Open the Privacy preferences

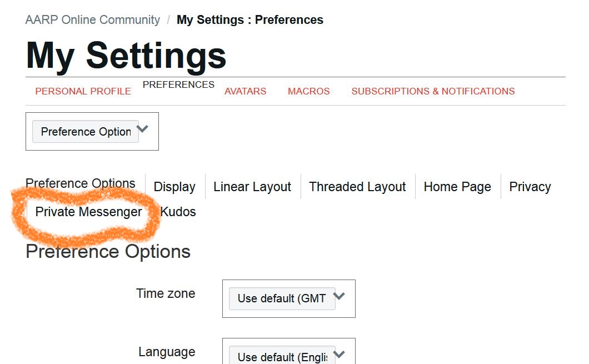point(530,187)
